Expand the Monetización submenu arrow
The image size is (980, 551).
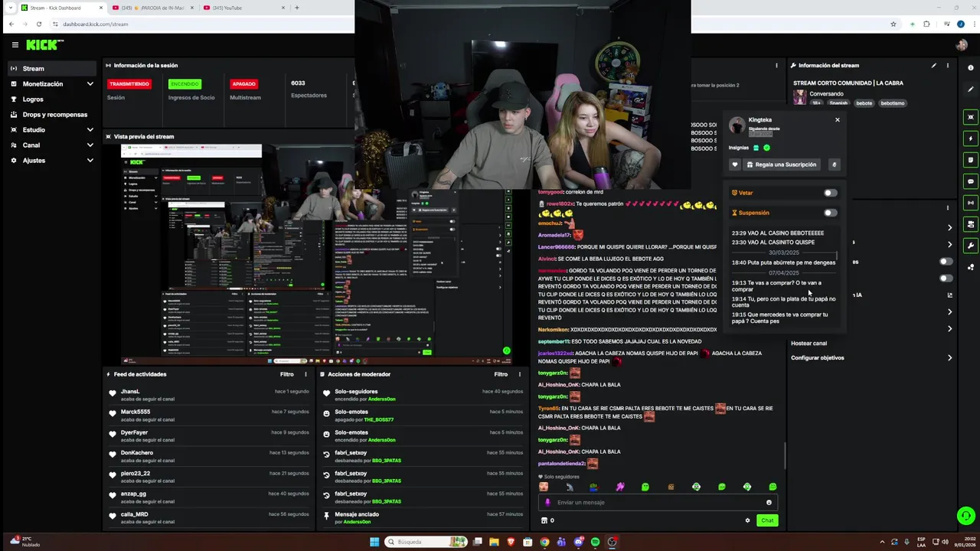(90, 84)
